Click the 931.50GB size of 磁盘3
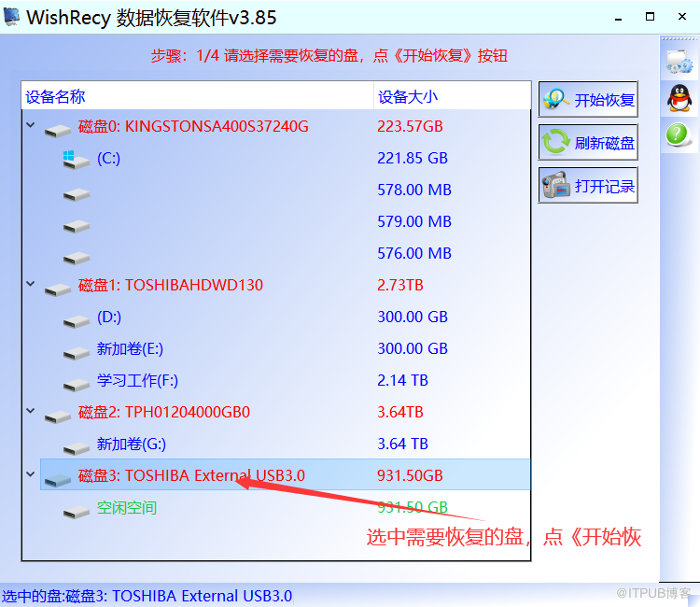This screenshot has width=700, height=607. click(x=410, y=475)
